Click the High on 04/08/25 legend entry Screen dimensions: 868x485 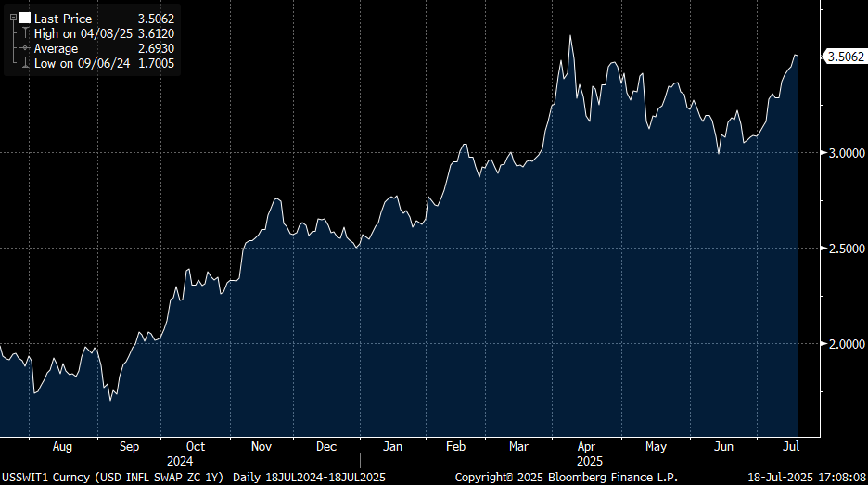tap(79, 33)
